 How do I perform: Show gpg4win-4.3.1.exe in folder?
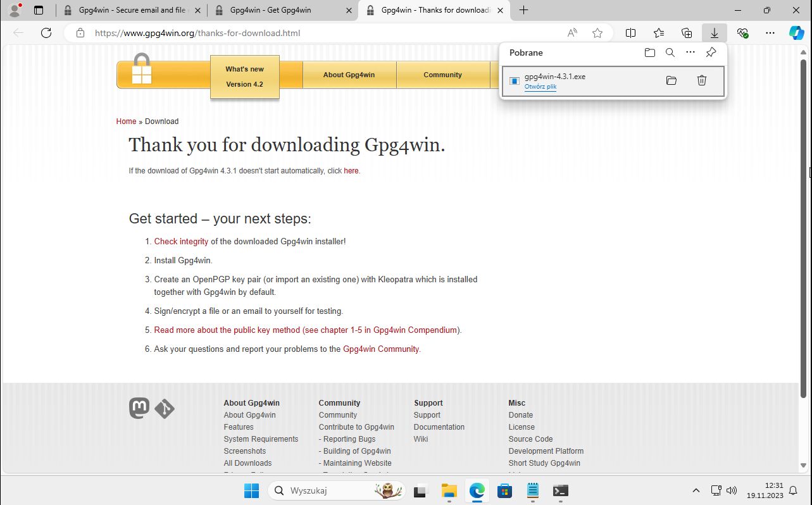point(671,80)
